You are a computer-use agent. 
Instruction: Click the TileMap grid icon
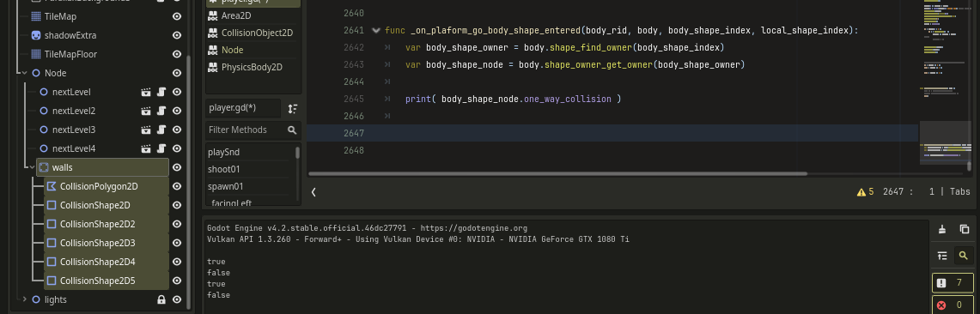(x=35, y=16)
